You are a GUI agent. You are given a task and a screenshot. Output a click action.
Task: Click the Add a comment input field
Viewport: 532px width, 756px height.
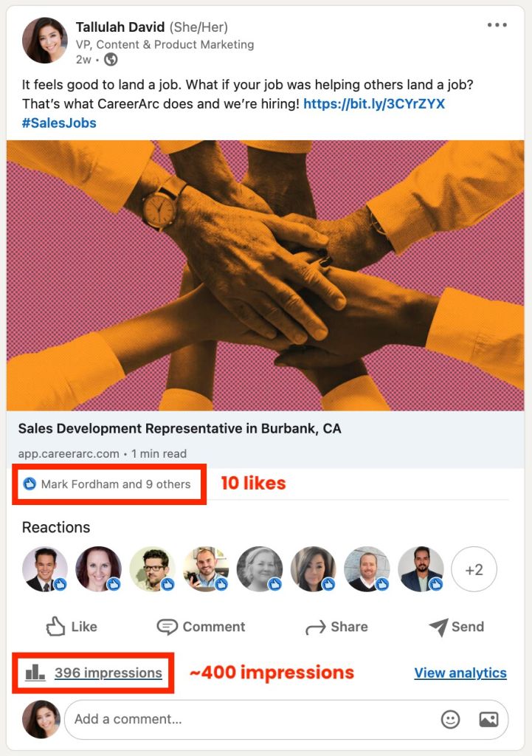221,719
